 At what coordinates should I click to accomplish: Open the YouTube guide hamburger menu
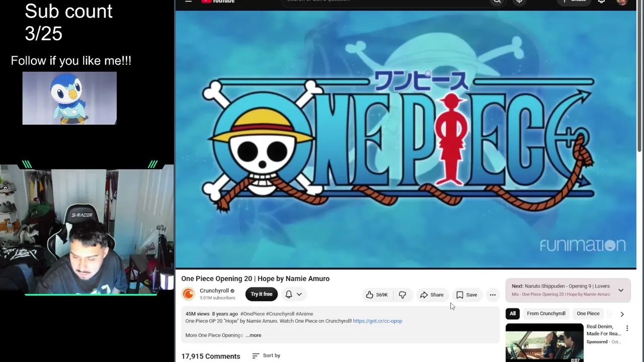(x=188, y=1)
